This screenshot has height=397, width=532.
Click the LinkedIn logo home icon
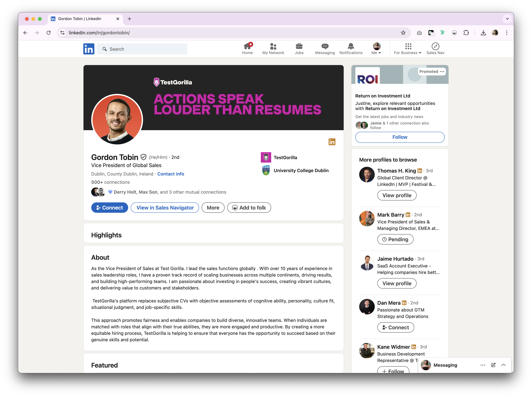(x=89, y=49)
